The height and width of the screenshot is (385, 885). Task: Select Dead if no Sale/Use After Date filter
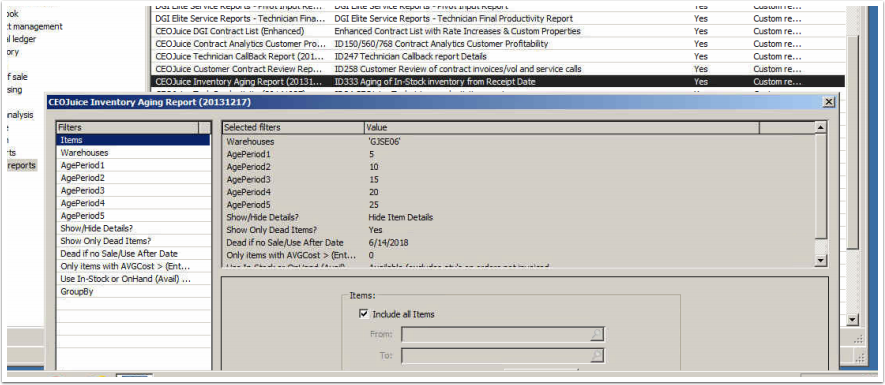pos(133,253)
